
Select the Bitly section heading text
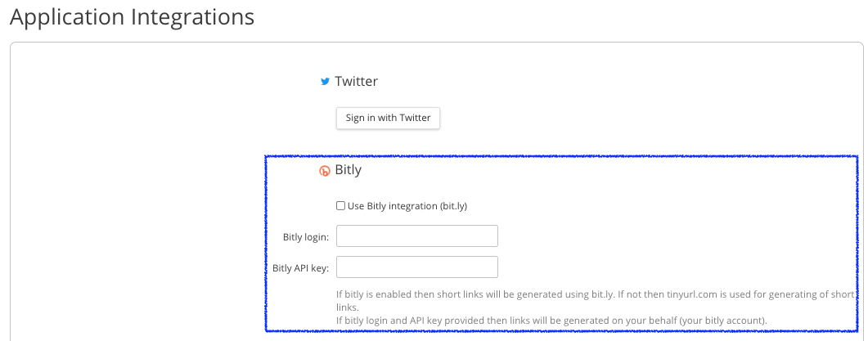[349, 170]
